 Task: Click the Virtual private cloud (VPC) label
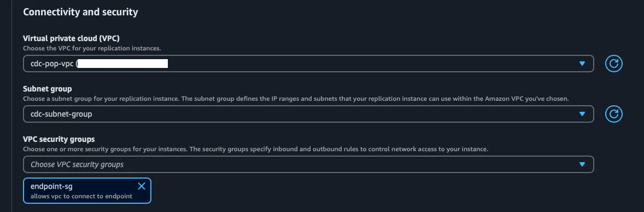pyautogui.click(x=72, y=38)
